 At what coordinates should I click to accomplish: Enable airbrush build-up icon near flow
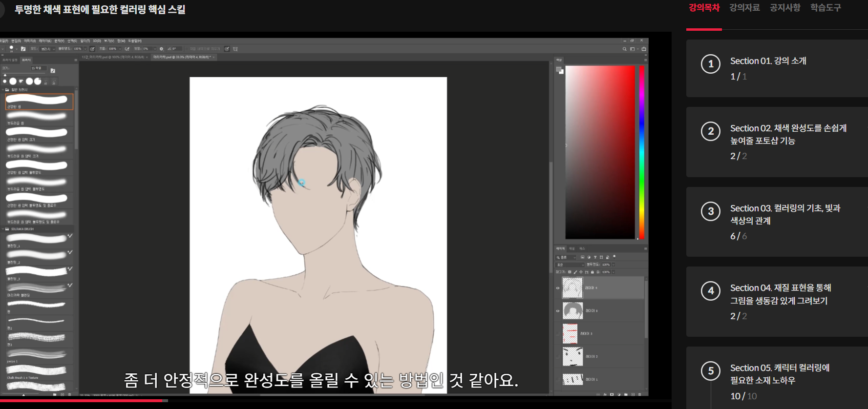click(x=127, y=49)
